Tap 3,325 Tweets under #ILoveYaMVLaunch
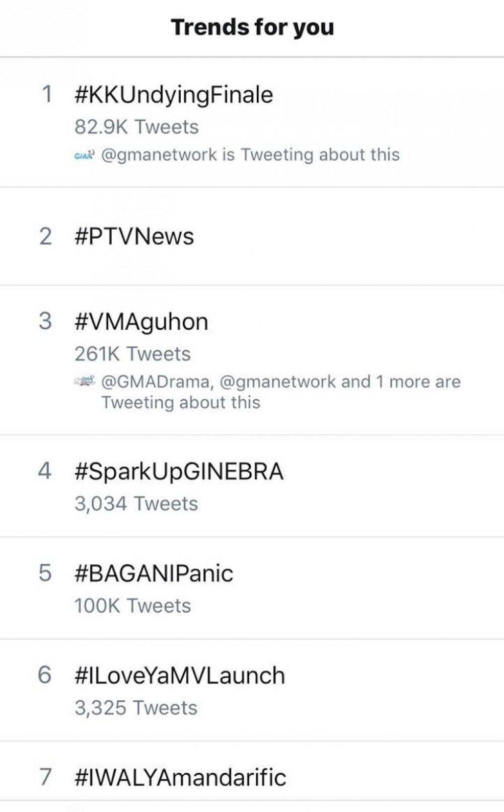The image size is (504, 812). (x=136, y=708)
